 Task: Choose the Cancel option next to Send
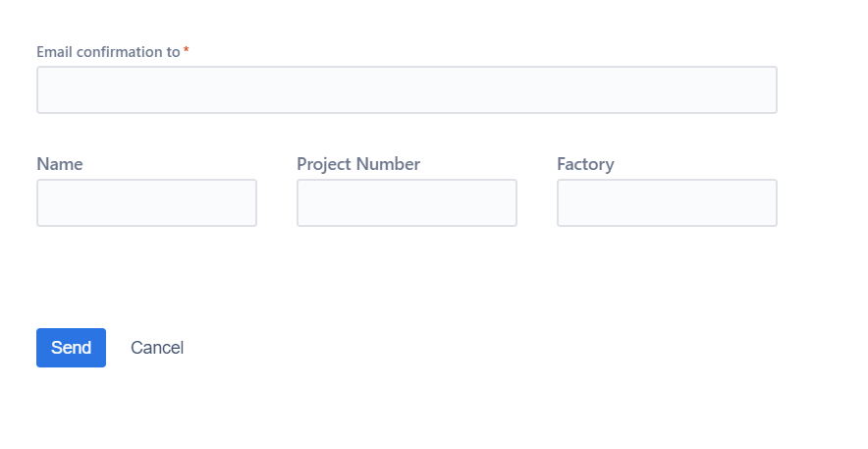157,348
